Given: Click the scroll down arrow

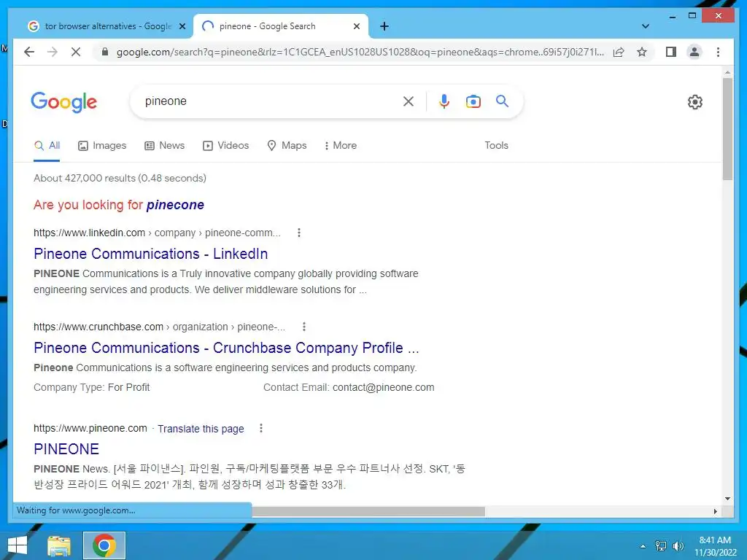Looking at the screenshot, I should coord(727,499).
